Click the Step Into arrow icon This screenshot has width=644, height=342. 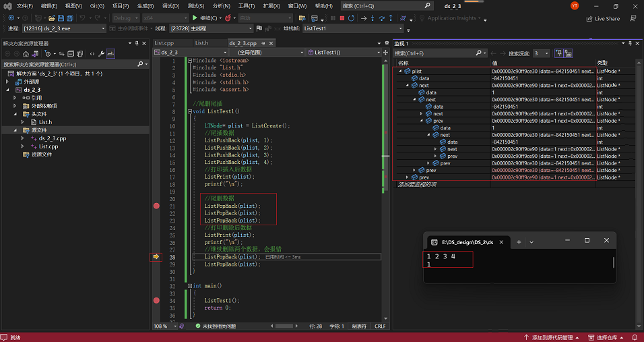tap(373, 18)
